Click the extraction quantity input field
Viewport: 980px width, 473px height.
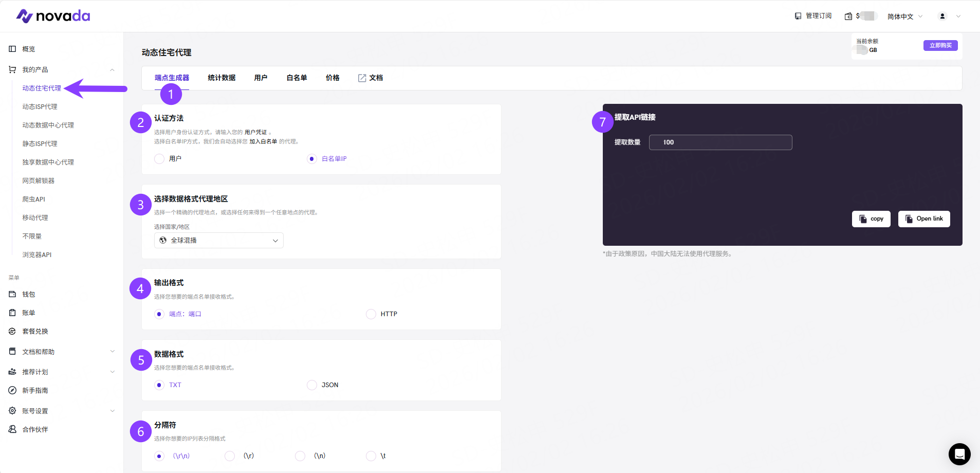coord(720,142)
